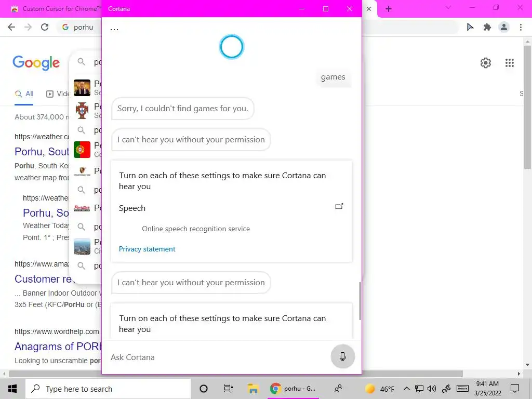
Task: Open Speech settings pop-out icon
Action: [339, 206]
